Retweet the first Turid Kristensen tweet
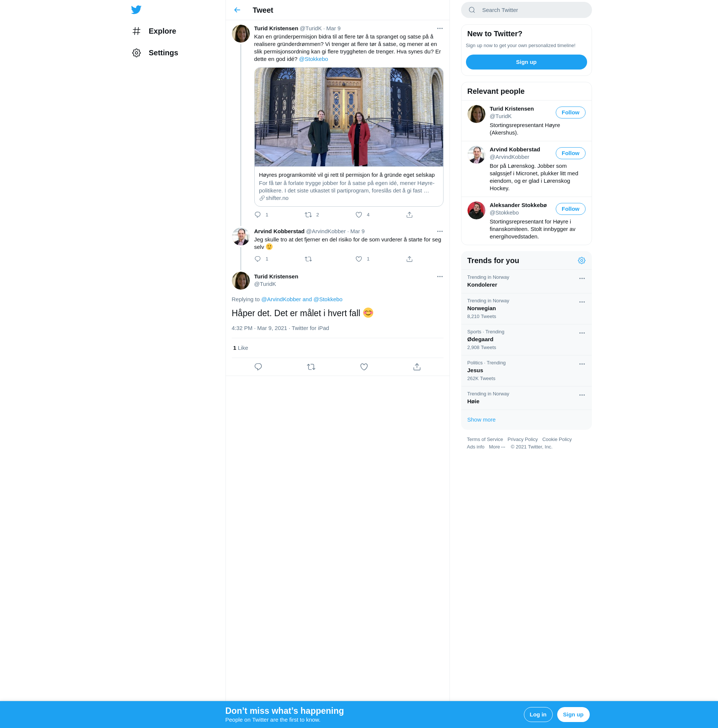This screenshot has width=718, height=728. pos(308,215)
